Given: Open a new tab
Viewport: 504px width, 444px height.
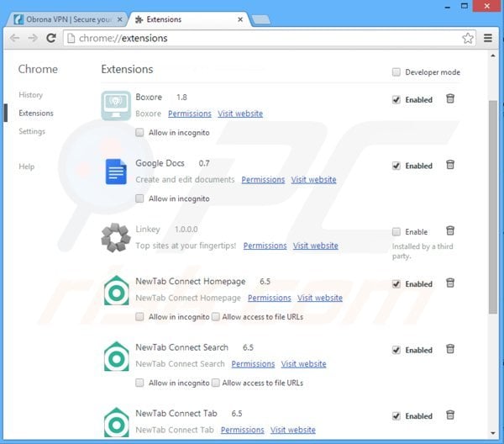Looking at the screenshot, I should 261,20.
